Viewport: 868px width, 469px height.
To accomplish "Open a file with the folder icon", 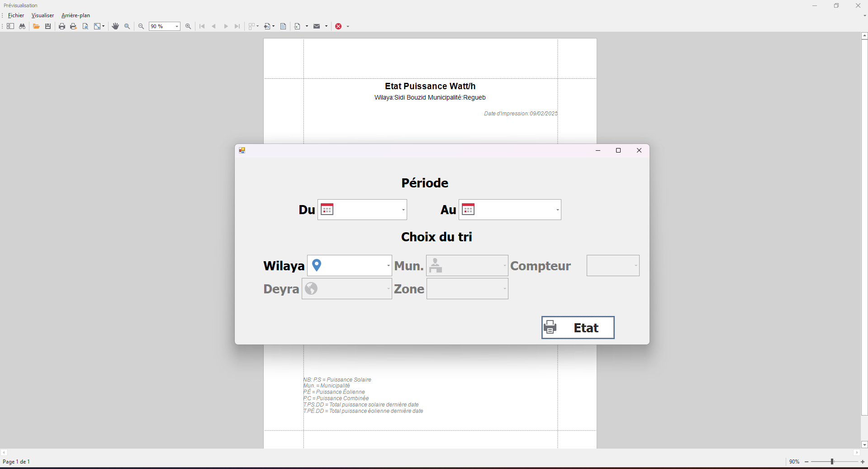I will tap(36, 26).
